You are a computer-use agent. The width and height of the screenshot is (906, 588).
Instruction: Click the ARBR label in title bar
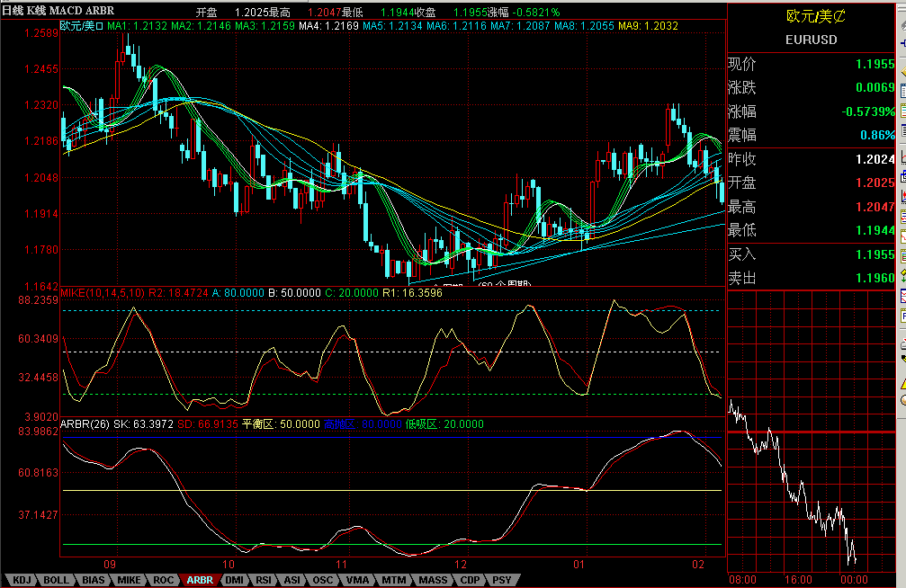click(x=100, y=11)
